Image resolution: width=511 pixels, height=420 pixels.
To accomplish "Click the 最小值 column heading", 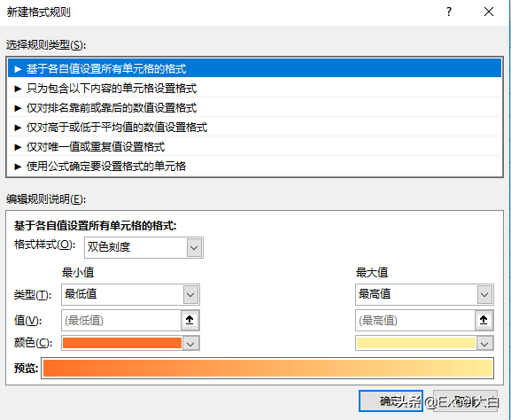I will pos(78,273).
